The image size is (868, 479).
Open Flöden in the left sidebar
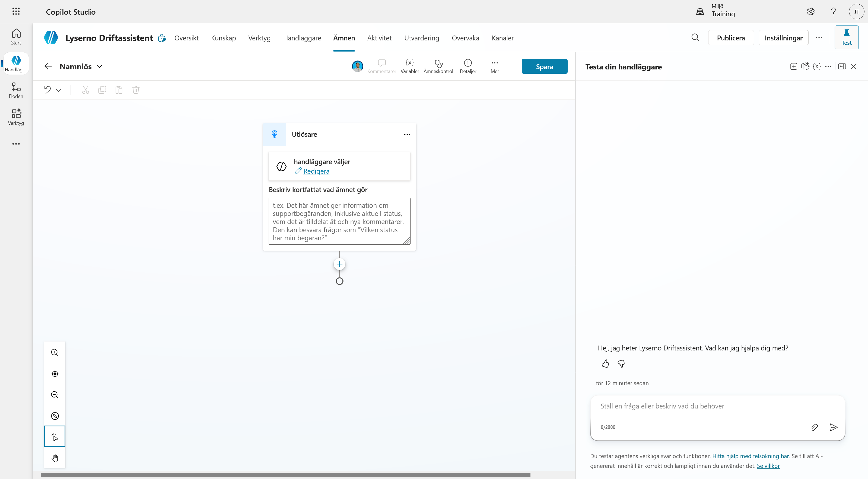pyautogui.click(x=16, y=90)
